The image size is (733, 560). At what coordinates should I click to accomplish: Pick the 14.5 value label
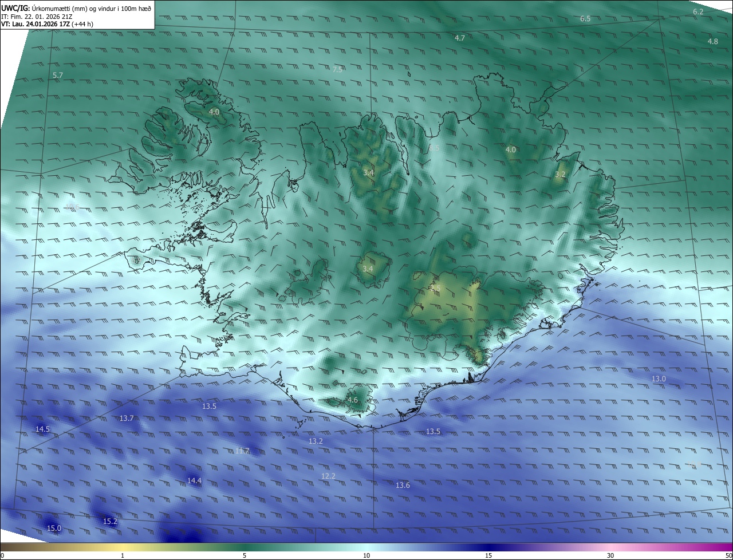point(42,429)
